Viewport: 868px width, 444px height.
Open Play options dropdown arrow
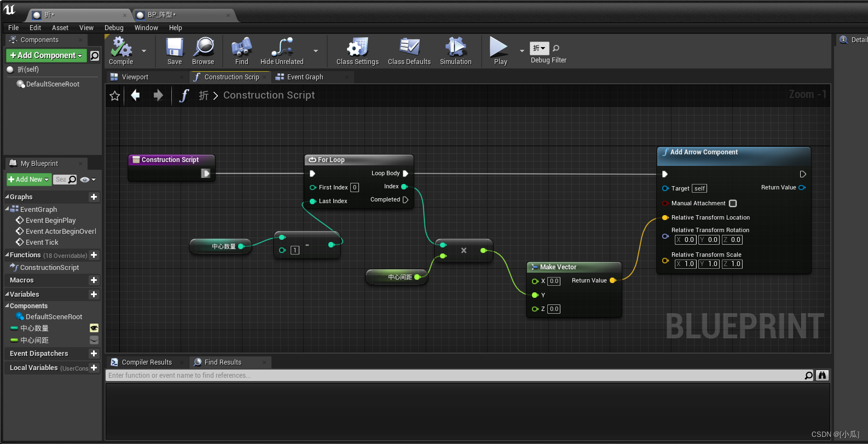[x=522, y=51]
